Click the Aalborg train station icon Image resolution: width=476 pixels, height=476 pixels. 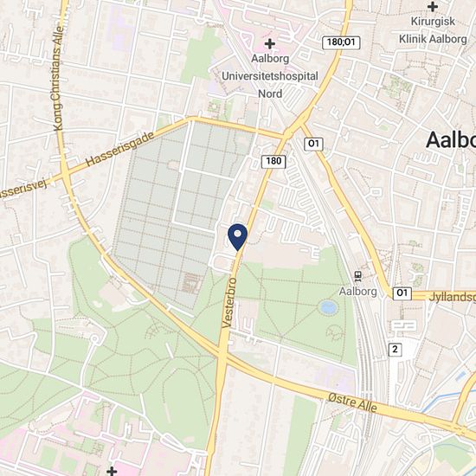[x=358, y=276]
